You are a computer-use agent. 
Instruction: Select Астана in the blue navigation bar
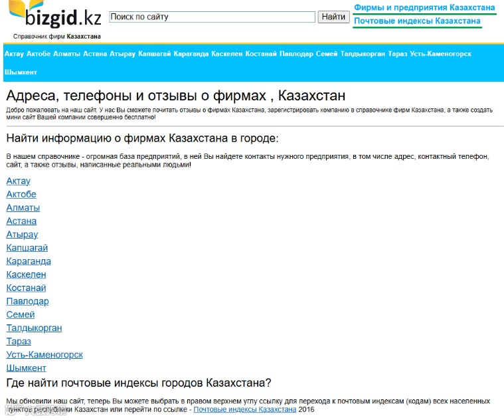(x=95, y=54)
